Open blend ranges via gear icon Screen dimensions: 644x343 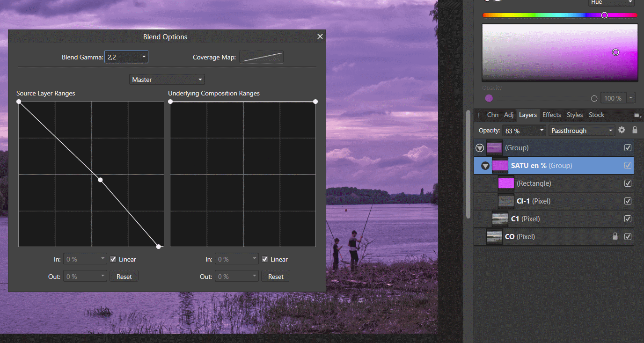[622, 130]
